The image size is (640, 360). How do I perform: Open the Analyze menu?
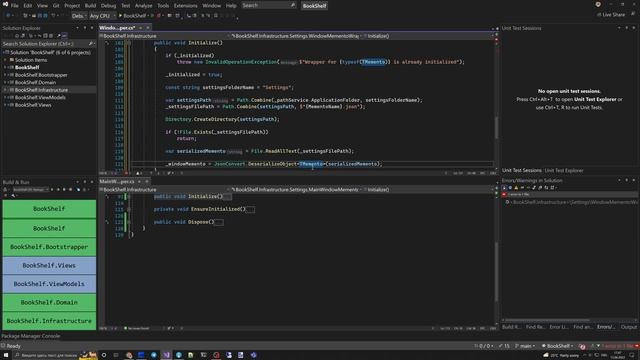tap(143, 6)
